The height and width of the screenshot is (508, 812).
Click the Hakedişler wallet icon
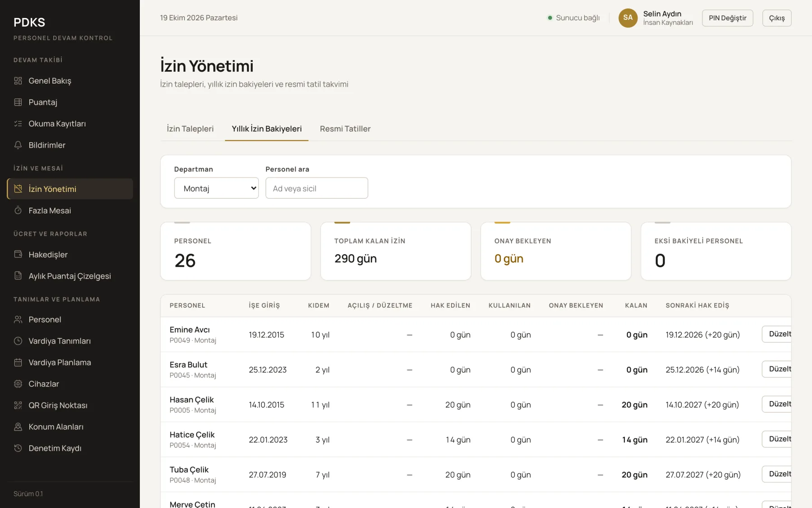[18, 254]
